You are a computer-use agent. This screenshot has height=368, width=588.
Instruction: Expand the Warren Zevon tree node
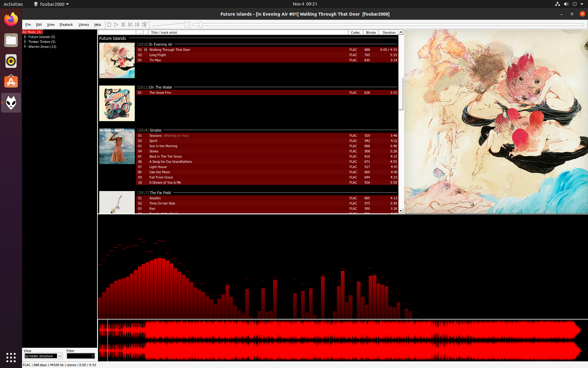pos(25,47)
